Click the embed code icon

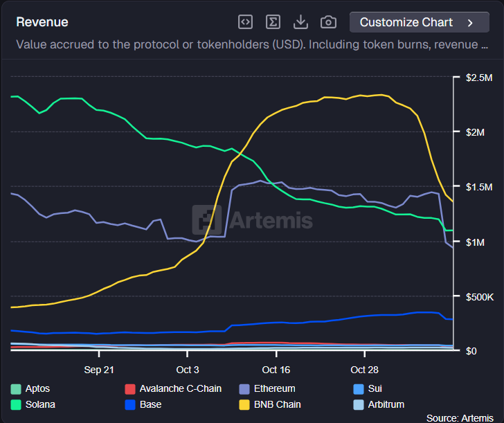click(x=245, y=22)
